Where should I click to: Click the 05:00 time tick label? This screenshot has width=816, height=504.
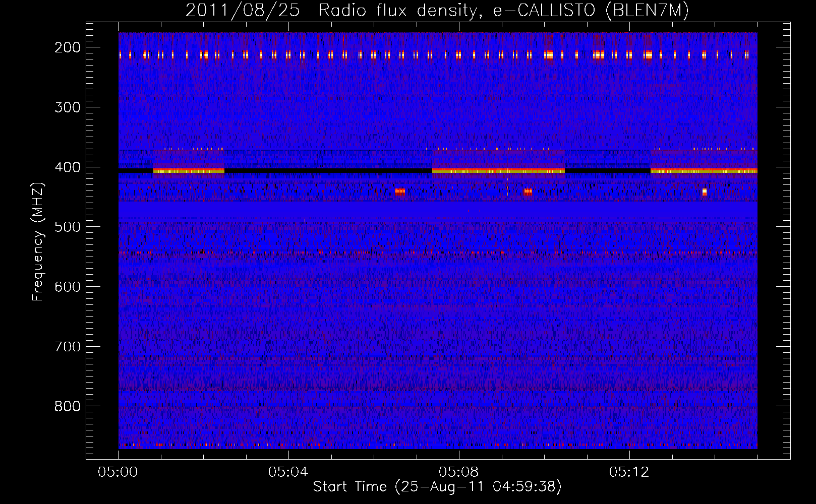click(118, 472)
